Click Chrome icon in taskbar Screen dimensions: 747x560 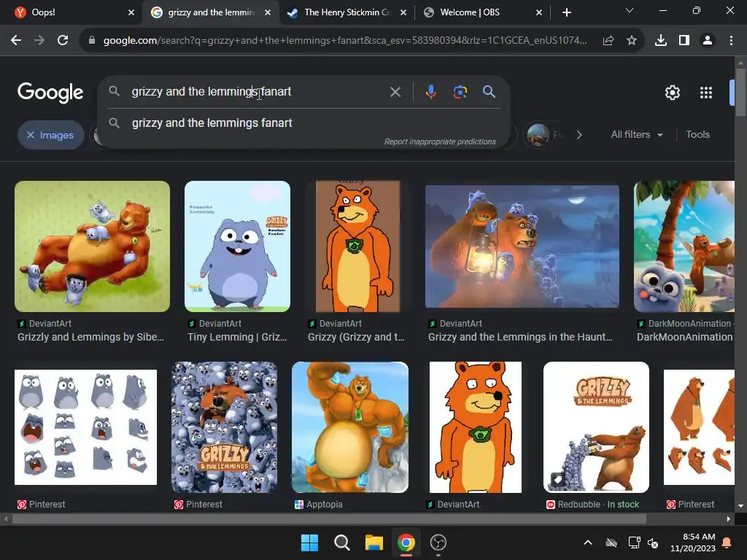[x=406, y=542]
